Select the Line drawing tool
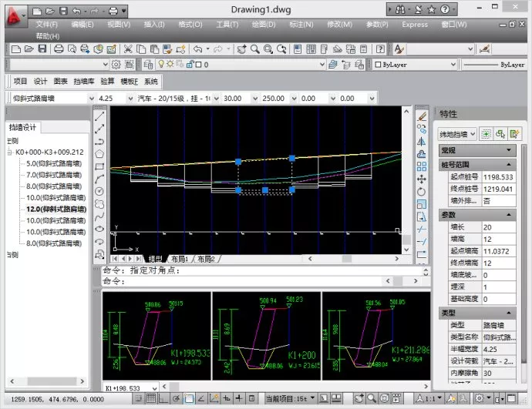The width and height of the screenshot is (532, 409). (x=99, y=116)
